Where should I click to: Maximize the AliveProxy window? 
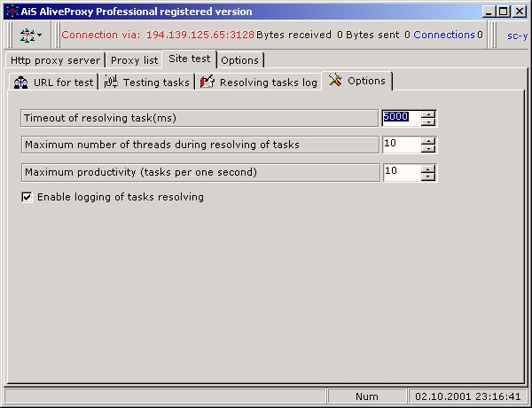pos(503,12)
